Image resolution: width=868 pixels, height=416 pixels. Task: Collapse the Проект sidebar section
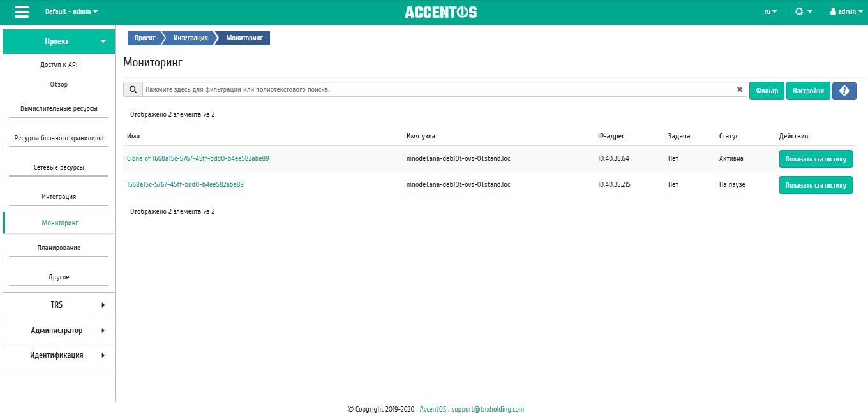59,41
